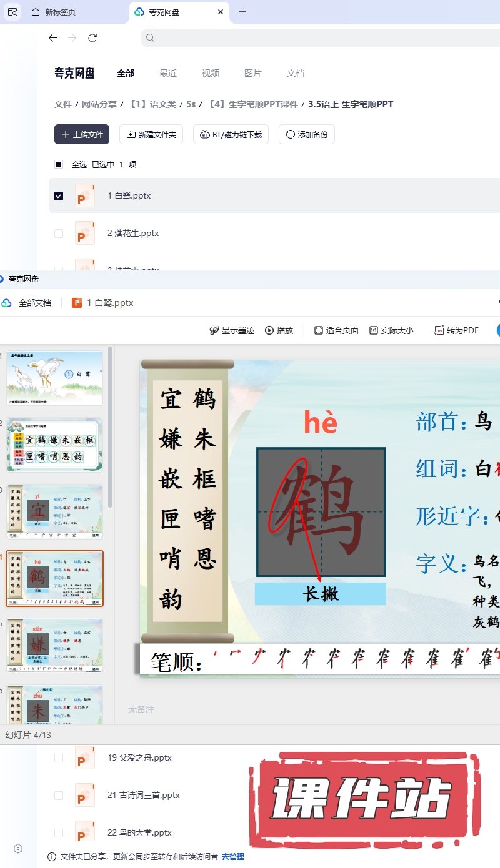500x868 pixels.
Task: Open settings hexagon icon at bottom left
Action: (18, 848)
